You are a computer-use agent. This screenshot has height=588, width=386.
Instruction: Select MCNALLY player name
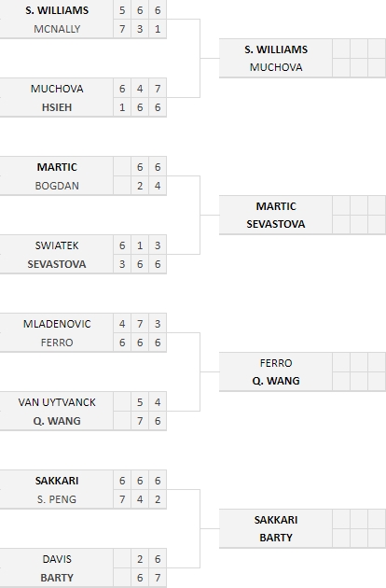tap(57, 29)
